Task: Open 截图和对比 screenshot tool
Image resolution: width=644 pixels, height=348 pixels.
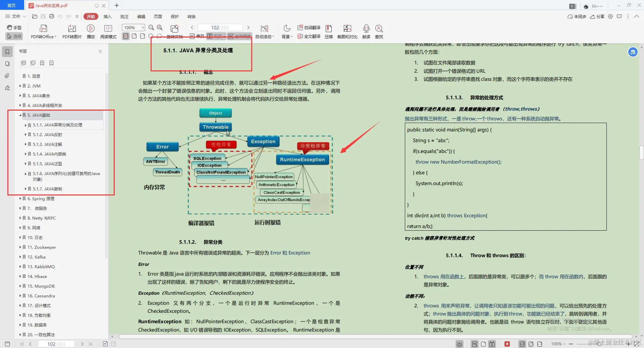Action: pyautogui.click(x=347, y=31)
